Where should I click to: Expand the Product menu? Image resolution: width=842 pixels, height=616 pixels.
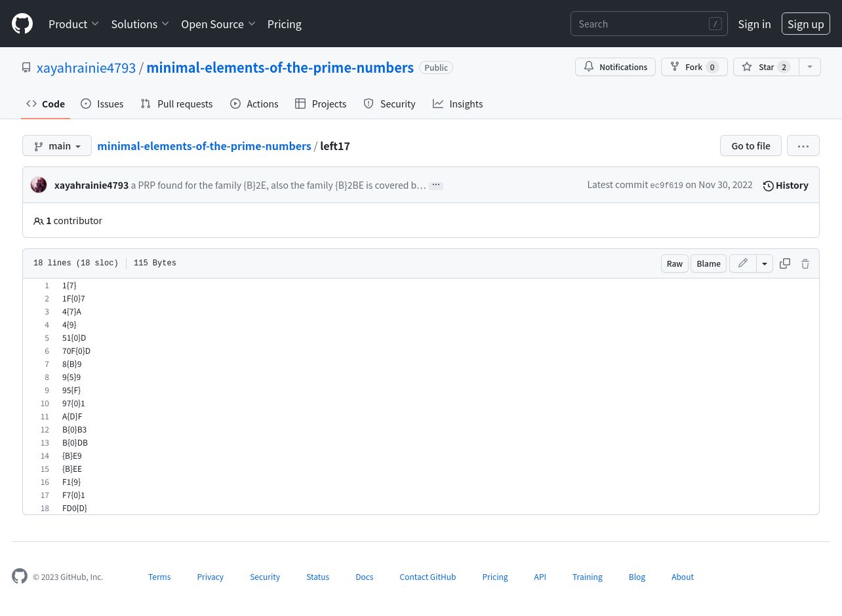click(73, 24)
